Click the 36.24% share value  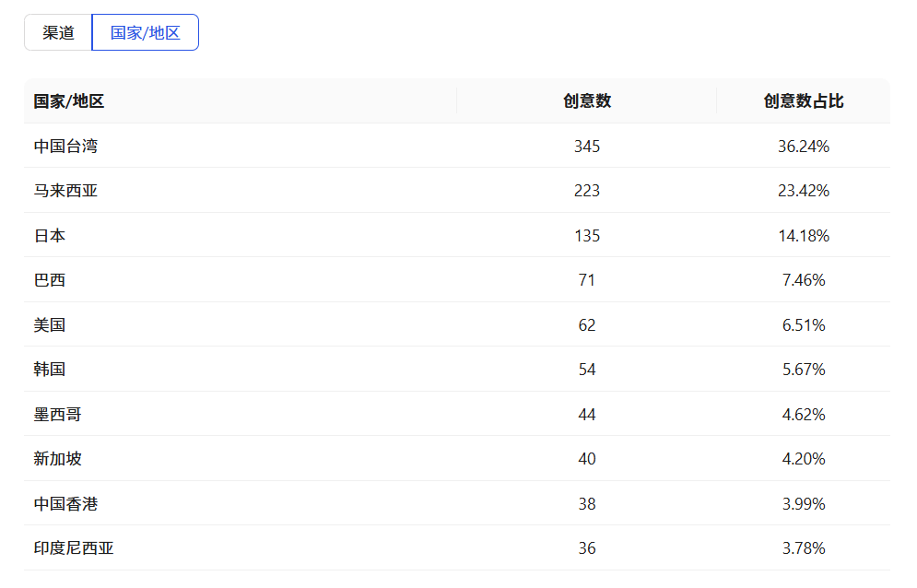pyautogui.click(x=804, y=146)
